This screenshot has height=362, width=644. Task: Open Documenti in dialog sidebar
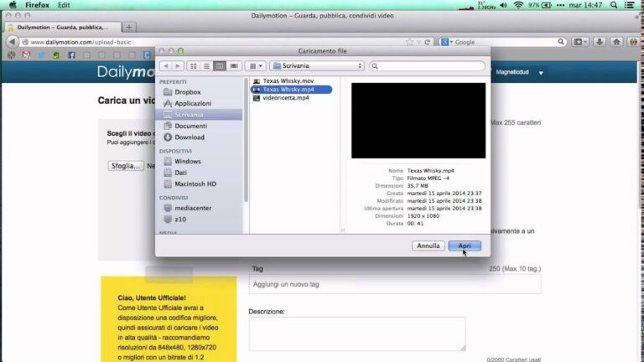coord(190,126)
